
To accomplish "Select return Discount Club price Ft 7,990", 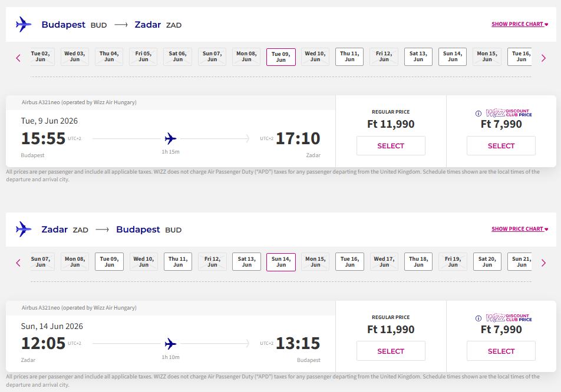I will point(501,351).
